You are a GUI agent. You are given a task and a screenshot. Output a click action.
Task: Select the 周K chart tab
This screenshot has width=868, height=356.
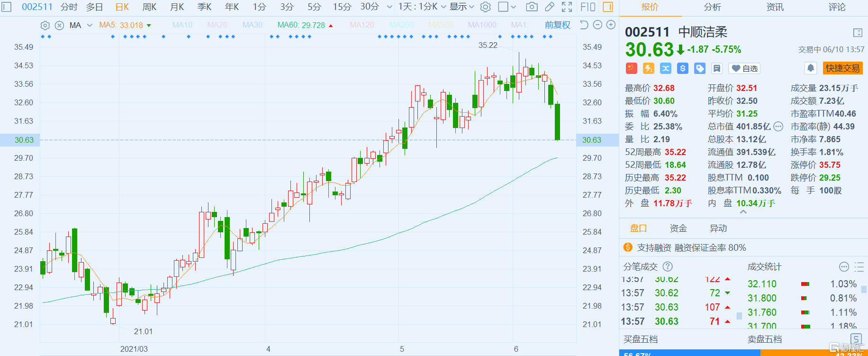[x=150, y=7]
